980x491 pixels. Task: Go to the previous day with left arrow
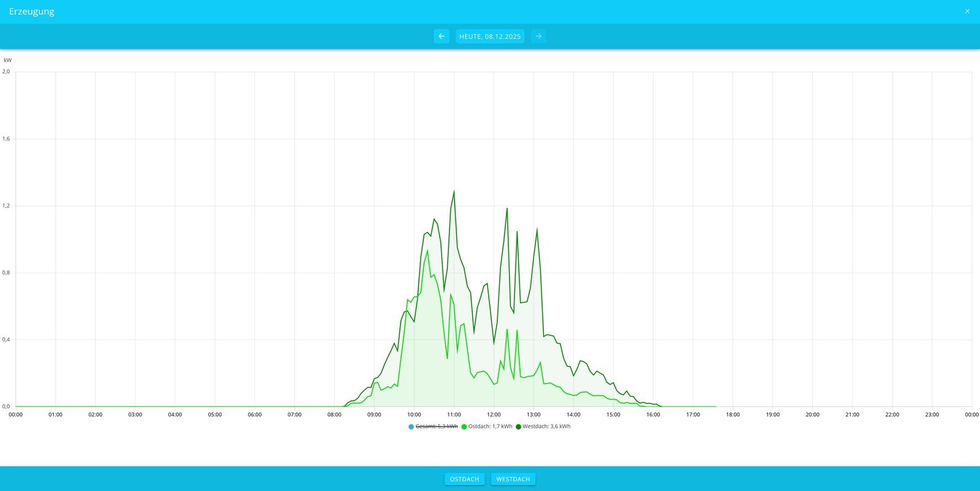(x=441, y=36)
